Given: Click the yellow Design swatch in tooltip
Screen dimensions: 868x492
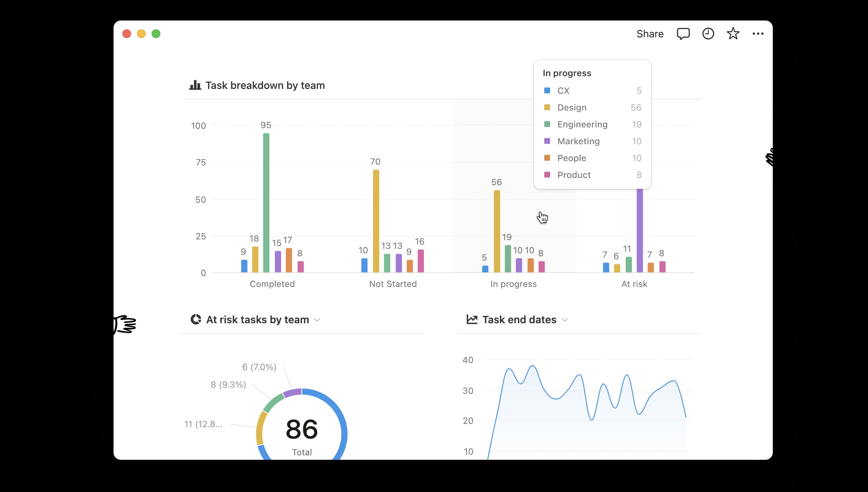Looking at the screenshot, I should click(x=547, y=107).
